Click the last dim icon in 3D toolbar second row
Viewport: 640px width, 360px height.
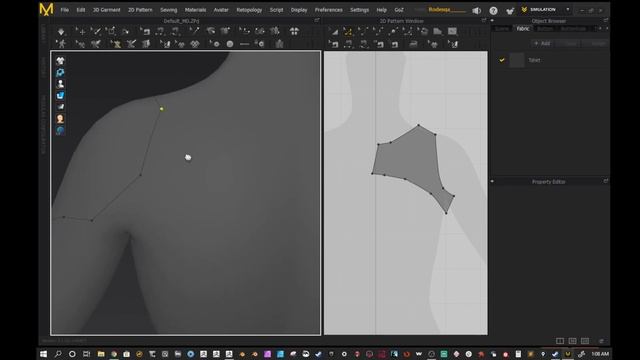click(280, 44)
